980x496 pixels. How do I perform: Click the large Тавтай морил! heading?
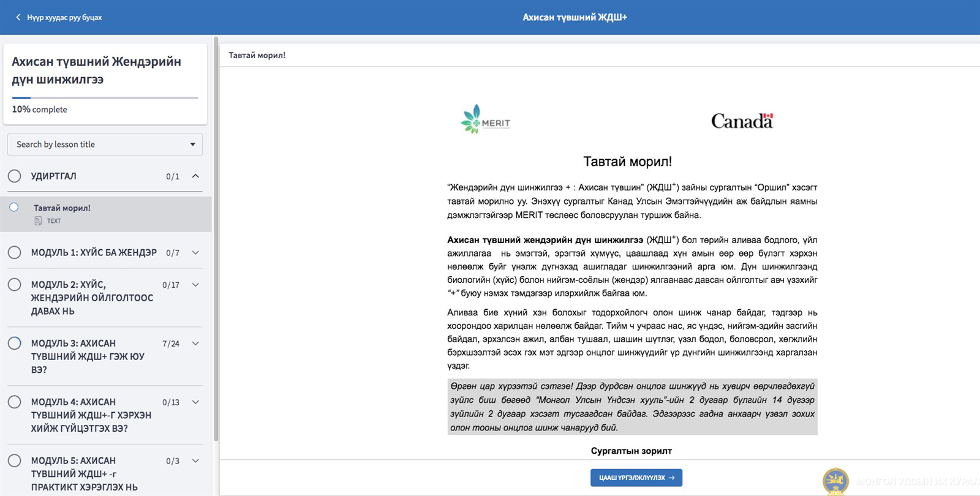[x=627, y=162]
